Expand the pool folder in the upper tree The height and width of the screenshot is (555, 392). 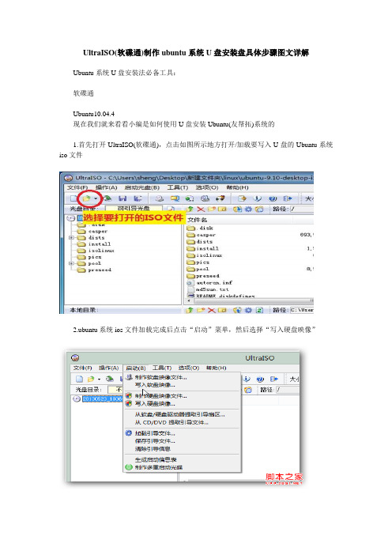(x=71, y=264)
